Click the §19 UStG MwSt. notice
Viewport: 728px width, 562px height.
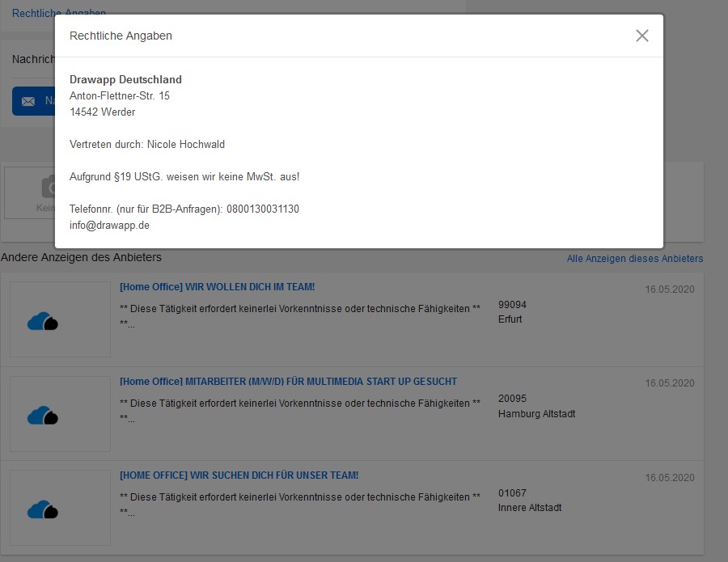tap(184, 177)
